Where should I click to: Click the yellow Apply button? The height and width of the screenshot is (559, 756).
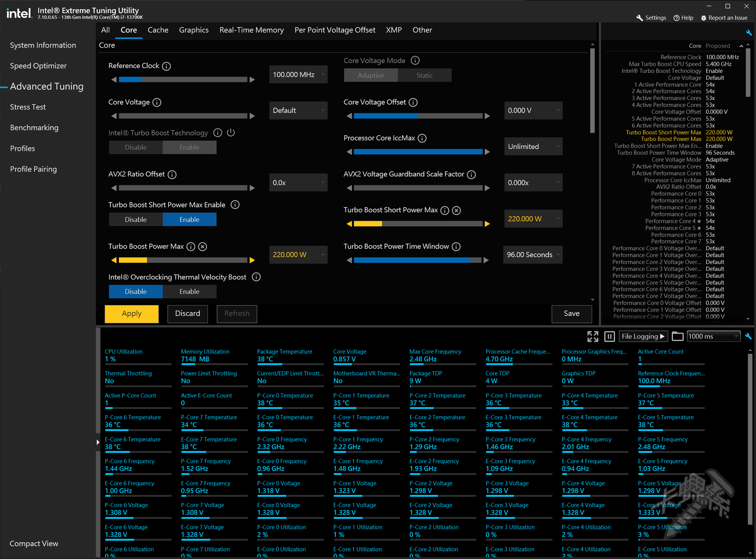(x=132, y=314)
